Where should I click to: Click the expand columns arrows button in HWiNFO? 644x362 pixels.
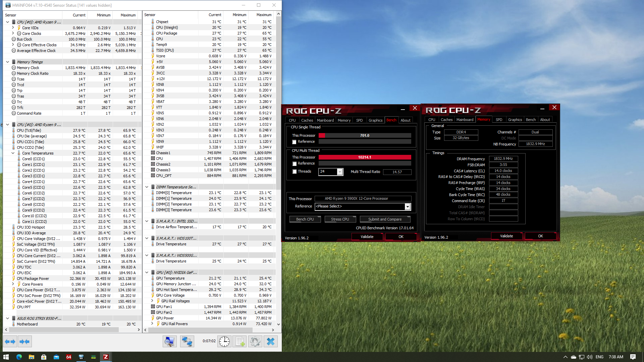coord(10,342)
